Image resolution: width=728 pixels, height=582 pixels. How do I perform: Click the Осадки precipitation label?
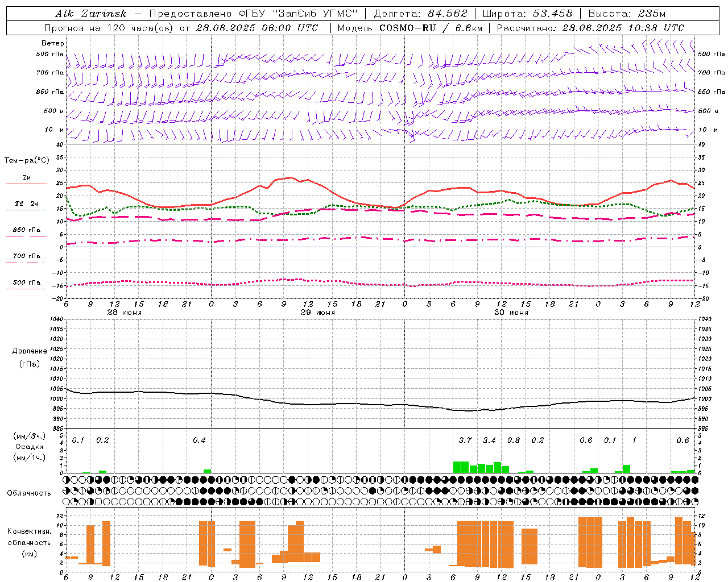click(x=29, y=447)
